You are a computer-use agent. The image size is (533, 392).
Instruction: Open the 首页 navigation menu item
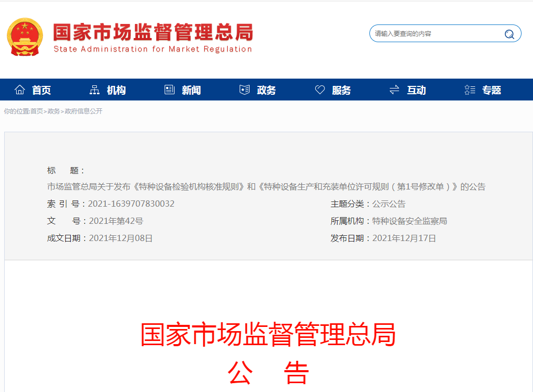pos(42,90)
